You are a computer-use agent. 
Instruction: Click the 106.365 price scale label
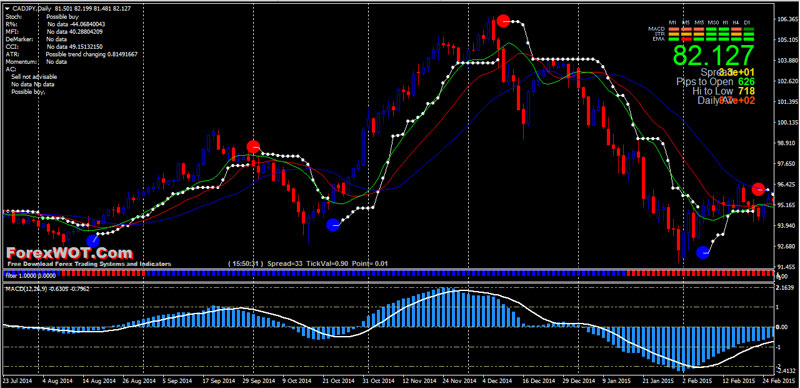click(788, 19)
